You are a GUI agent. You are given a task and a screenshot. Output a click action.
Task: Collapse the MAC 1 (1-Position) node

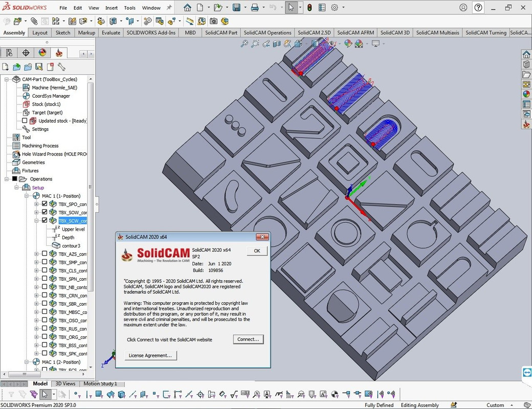click(27, 196)
